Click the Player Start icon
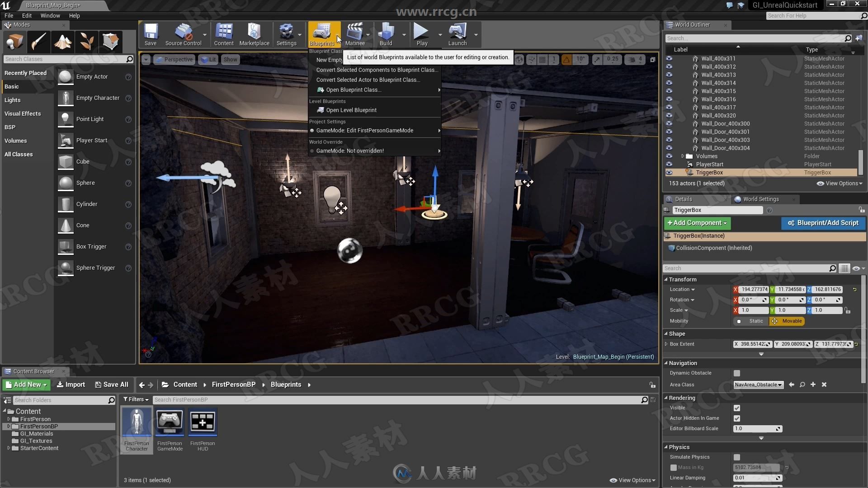868x488 pixels. point(66,141)
